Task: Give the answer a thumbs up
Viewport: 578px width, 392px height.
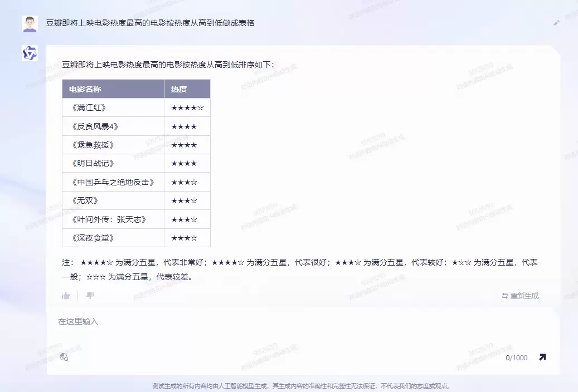Action: tap(66, 296)
